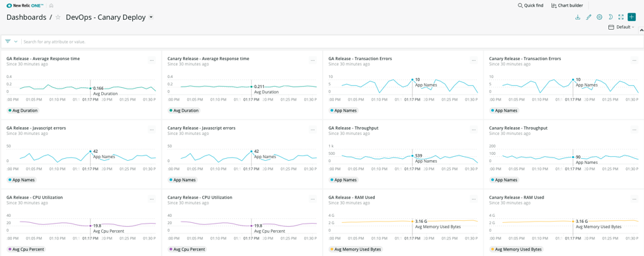Click the Dashboards breadcrumb link
Viewport: 644px width, 256px height.
coord(26,17)
